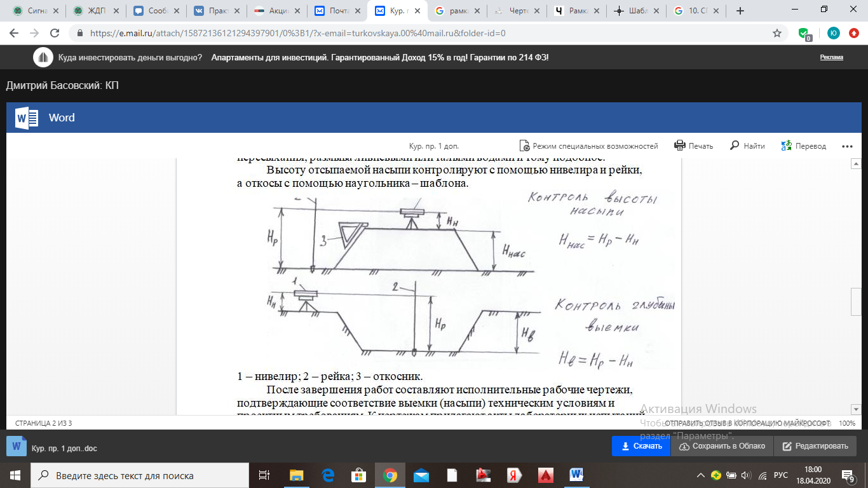Click the Перевод translate button
The image size is (868, 488).
click(x=804, y=146)
